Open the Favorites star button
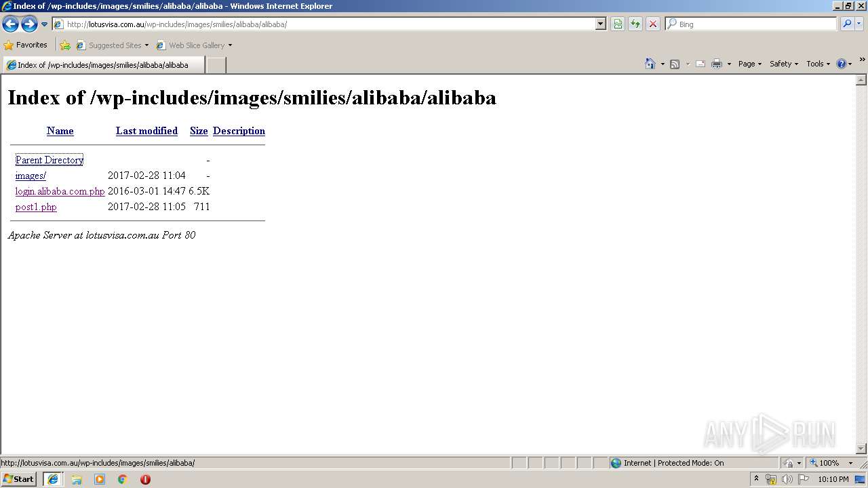The width and height of the screenshot is (868, 488). [26, 45]
